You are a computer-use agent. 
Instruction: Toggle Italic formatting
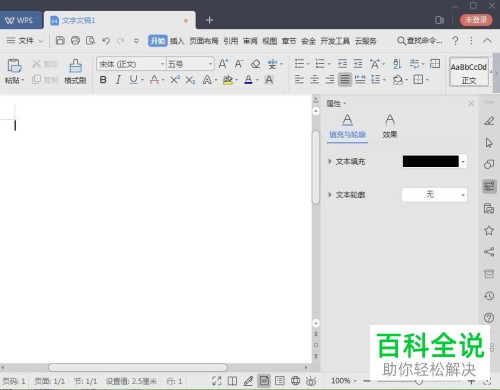pyautogui.click(x=118, y=80)
